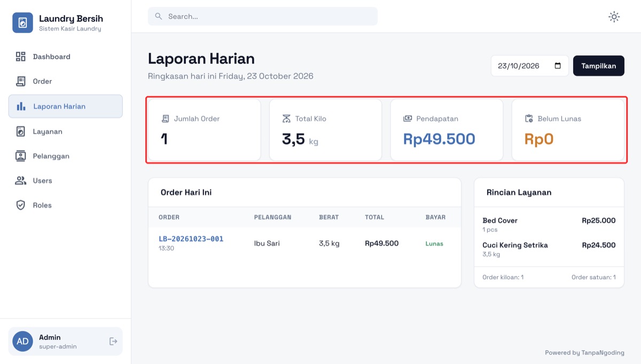Click the Order Hari Ini heading
Viewport: 641px width, 364px height.
pyautogui.click(x=186, y=192)
